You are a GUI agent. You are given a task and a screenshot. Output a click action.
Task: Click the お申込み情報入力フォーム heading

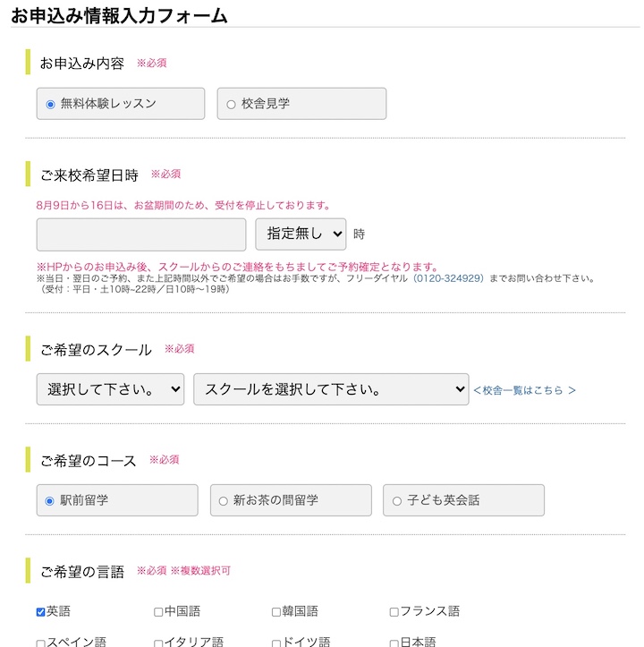click(x=119, y=15)
